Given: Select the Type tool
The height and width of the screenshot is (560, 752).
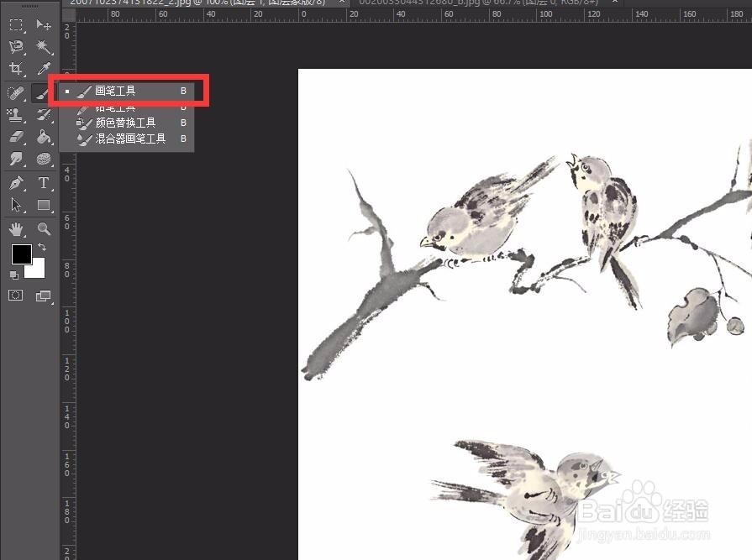Looking at the screenshot, I should [x=44, y=183].
